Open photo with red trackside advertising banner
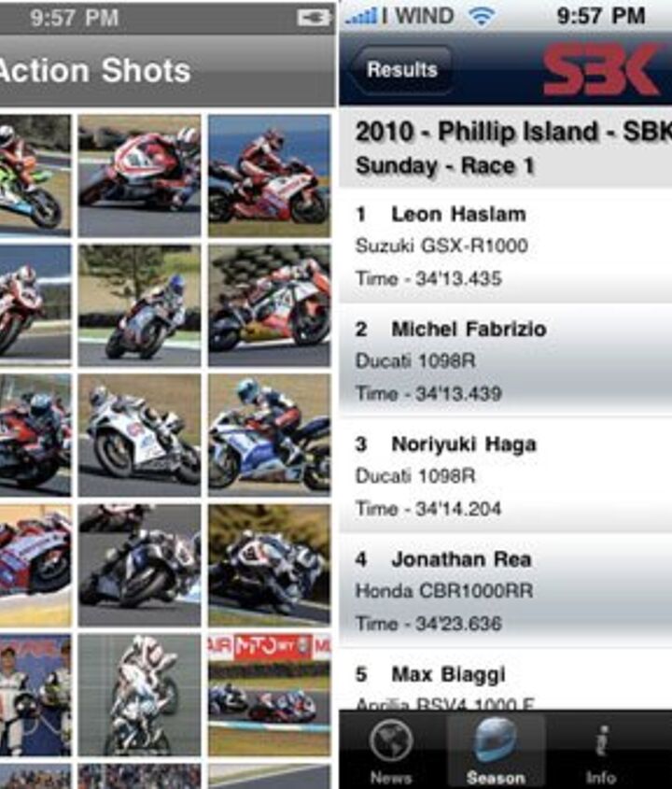Viewport: 672px width, 789px height. click(x=270, y=695)
